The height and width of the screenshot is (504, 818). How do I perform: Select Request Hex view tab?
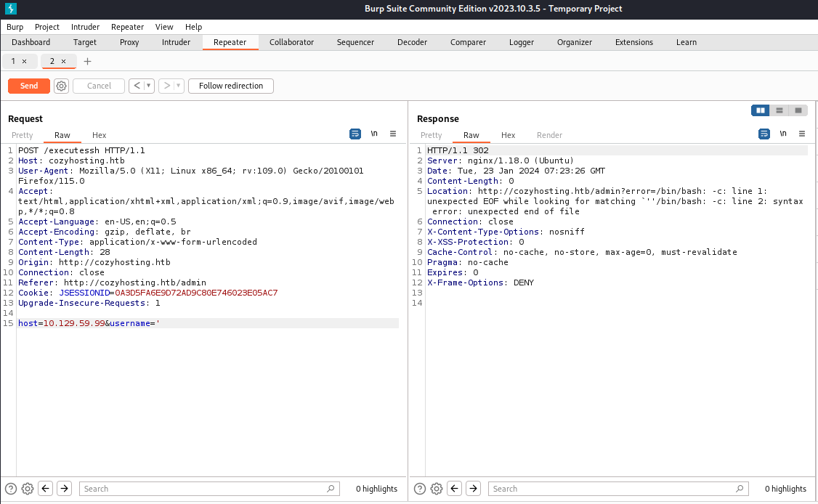99,135
